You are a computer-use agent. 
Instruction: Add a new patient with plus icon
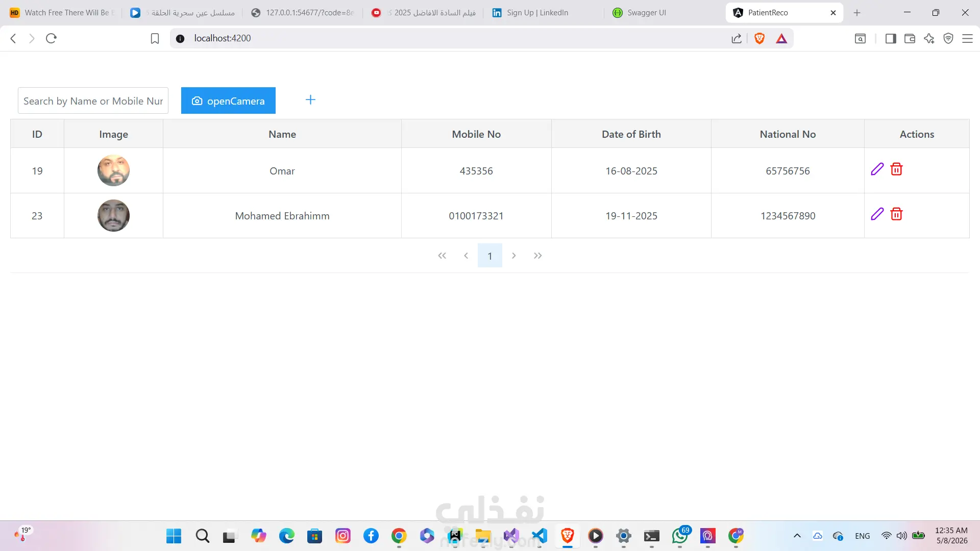pos(310,100)
